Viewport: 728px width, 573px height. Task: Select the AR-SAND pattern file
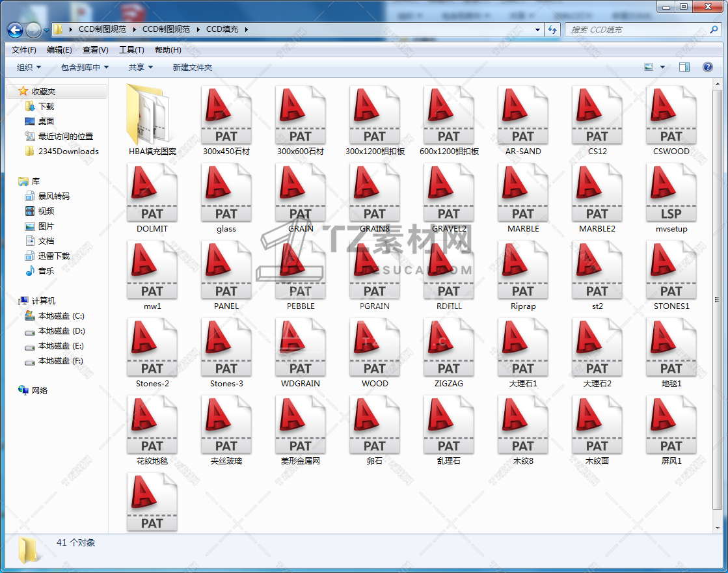pos(523,120)
